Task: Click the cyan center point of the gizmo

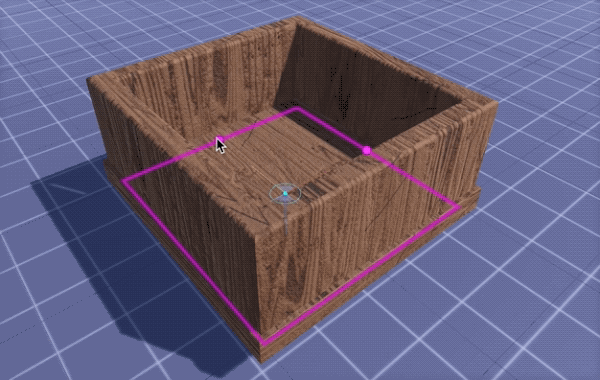Action: (x=285, y=194)
